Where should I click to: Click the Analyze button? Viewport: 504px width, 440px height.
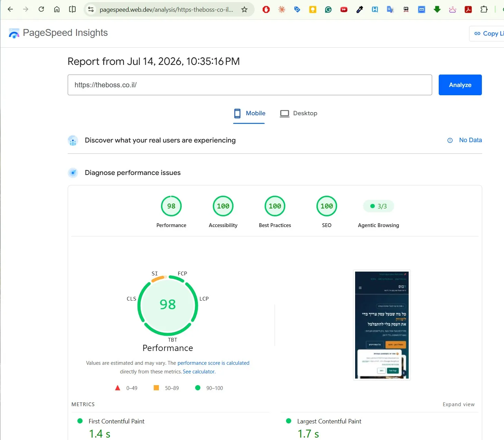[460, 85]
